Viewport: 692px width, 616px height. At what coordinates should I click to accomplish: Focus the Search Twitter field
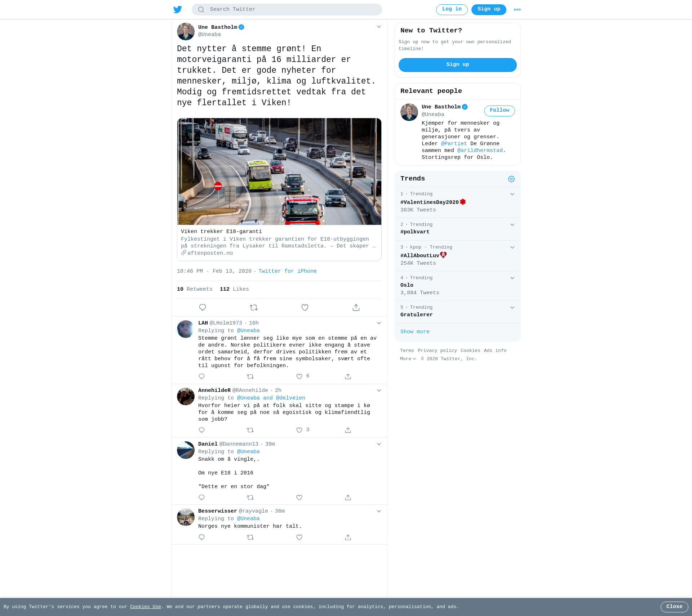coord(287,9)
